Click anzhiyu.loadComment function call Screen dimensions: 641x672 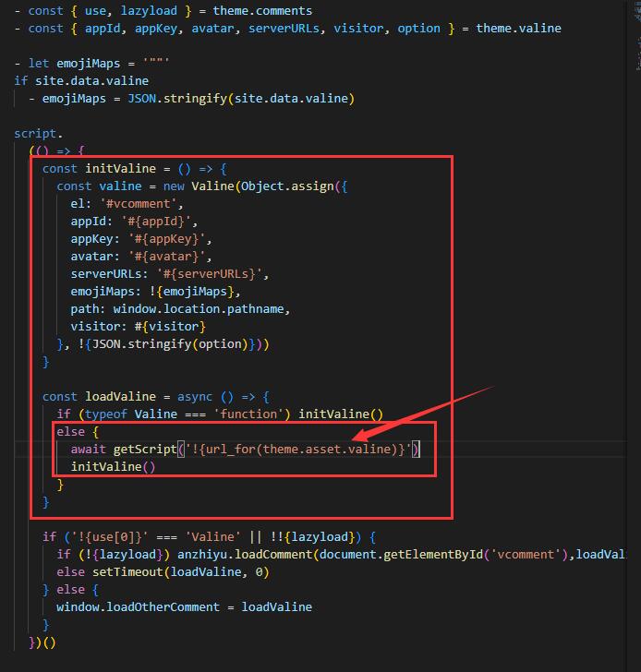point(232,554)
